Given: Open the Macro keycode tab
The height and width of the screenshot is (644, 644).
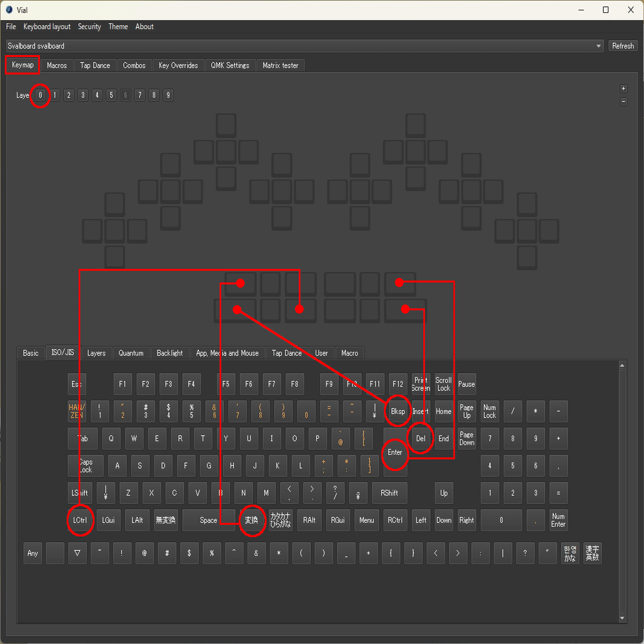Looking at the screenshot, I should 349,353.
